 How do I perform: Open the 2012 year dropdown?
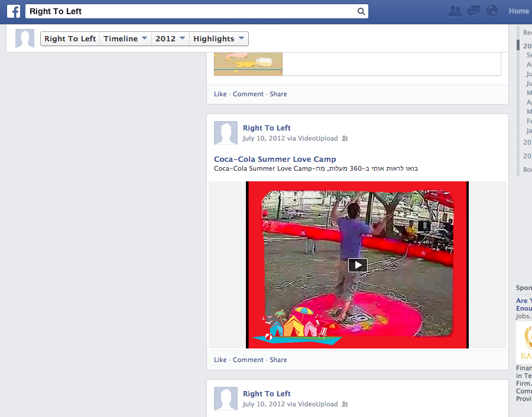170,38
